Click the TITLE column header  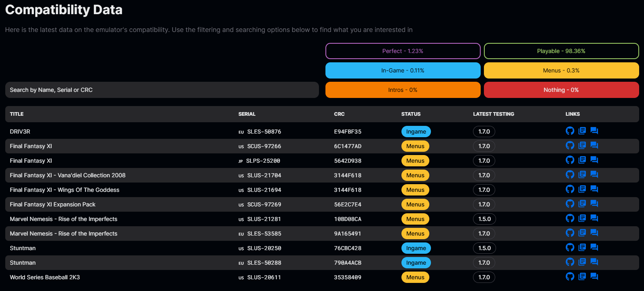17,114
